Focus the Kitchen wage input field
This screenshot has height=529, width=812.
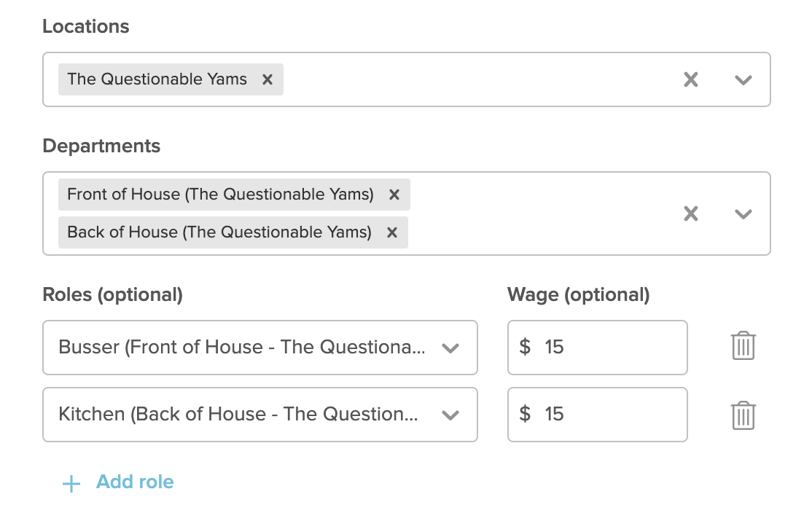tap(598, 415)
